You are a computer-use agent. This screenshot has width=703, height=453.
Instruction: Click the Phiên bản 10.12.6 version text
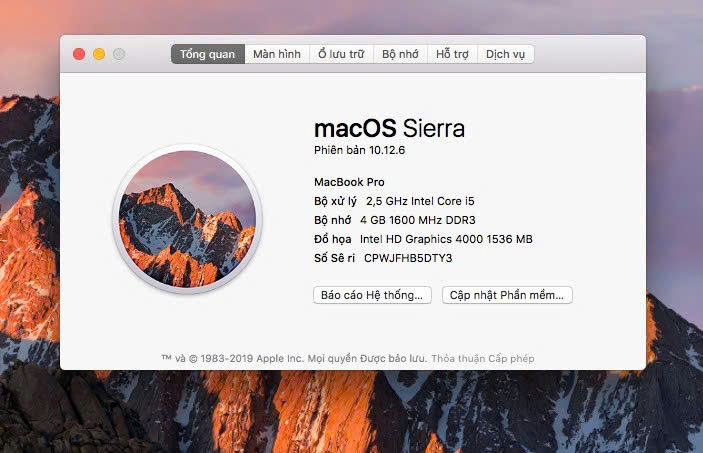(x=360, y=150)
